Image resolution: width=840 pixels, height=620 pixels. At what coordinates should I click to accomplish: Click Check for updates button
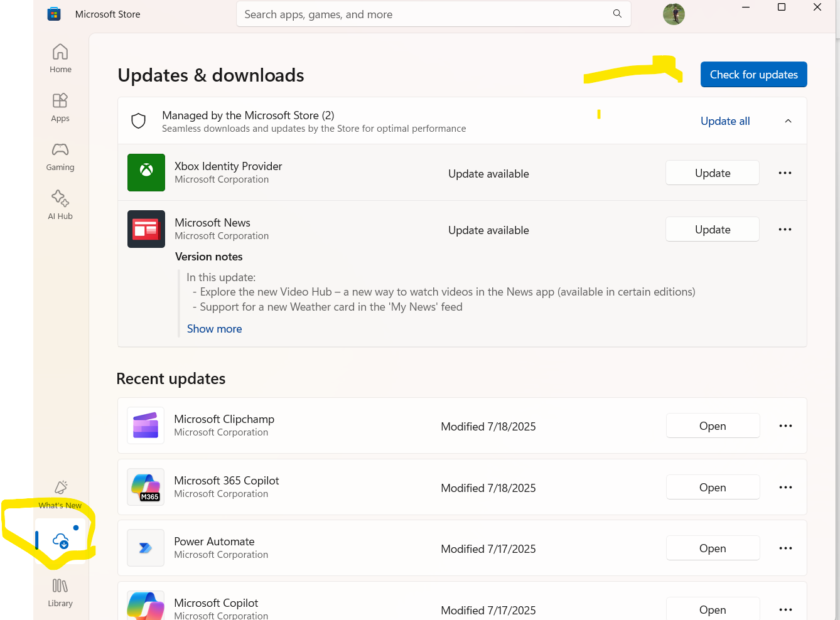point(754,74)
